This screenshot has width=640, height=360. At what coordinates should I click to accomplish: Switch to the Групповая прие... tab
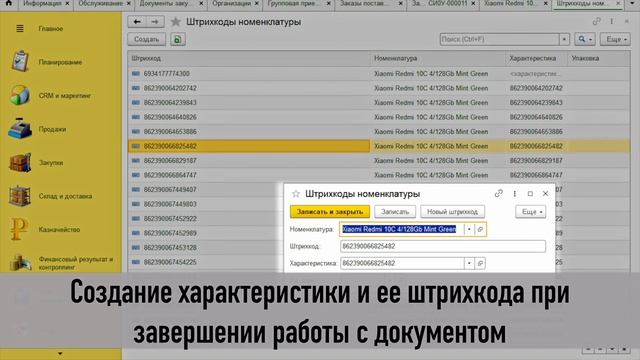(294, 3)
